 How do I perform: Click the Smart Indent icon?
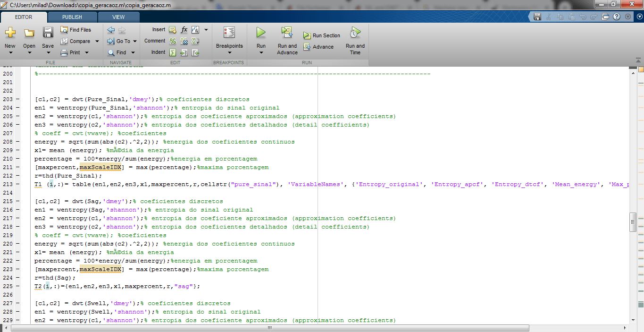[173, 52]
